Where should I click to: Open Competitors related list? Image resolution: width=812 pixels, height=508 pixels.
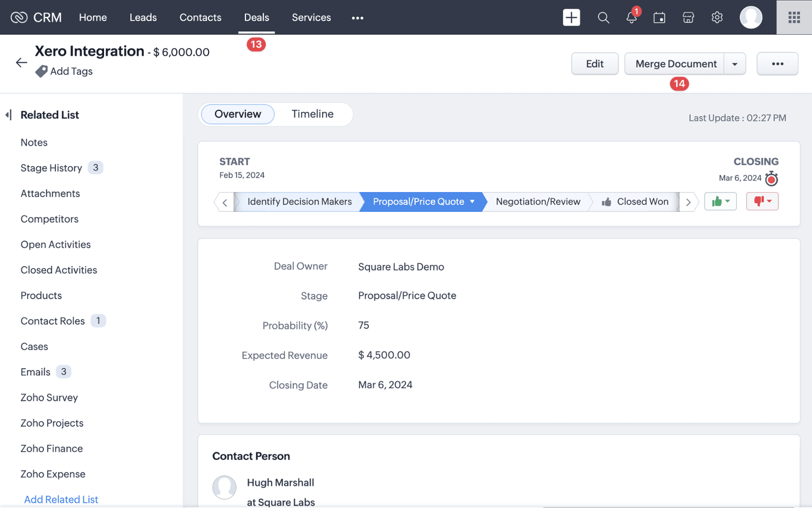tap(50, 219)
